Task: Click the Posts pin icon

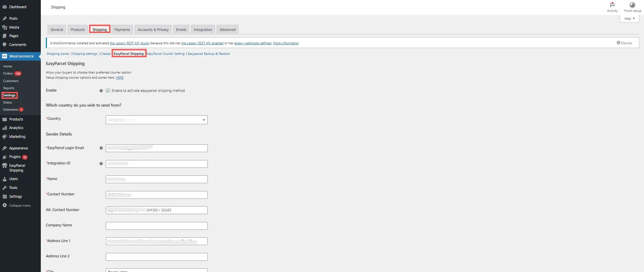Action: pyautogui.click(x=4, y=18)
